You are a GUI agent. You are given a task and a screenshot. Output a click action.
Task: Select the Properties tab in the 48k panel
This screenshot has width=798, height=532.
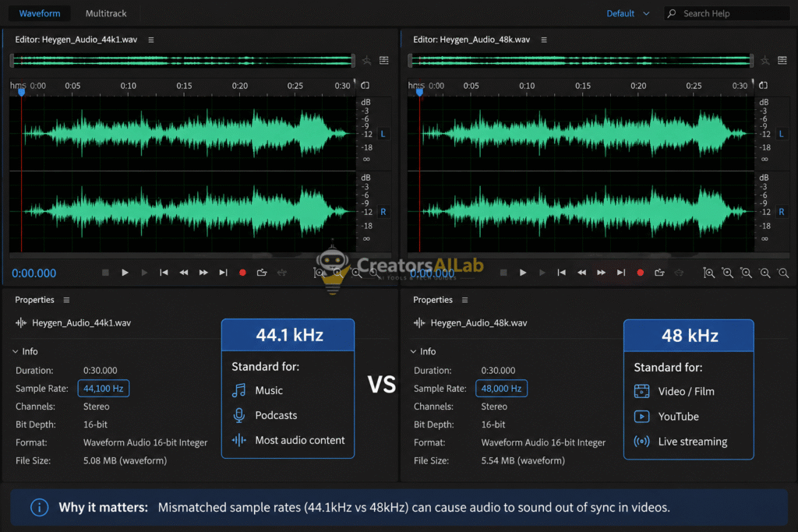433,300
